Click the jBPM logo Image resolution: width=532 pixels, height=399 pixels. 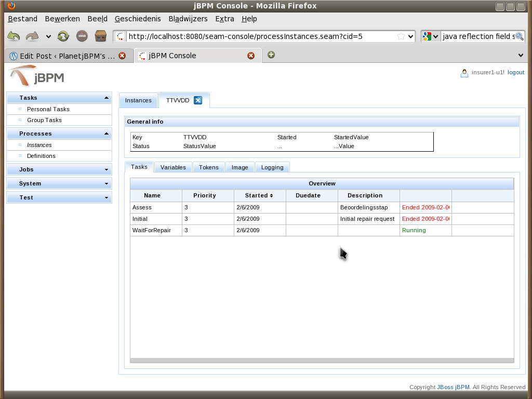[x=36, y=76]
